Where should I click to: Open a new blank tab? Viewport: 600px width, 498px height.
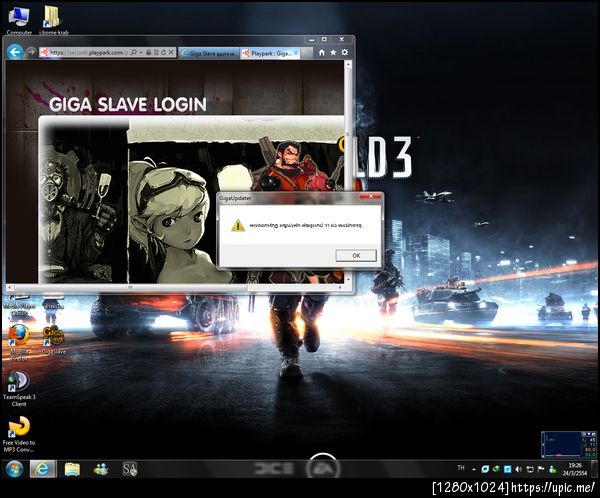307,54
